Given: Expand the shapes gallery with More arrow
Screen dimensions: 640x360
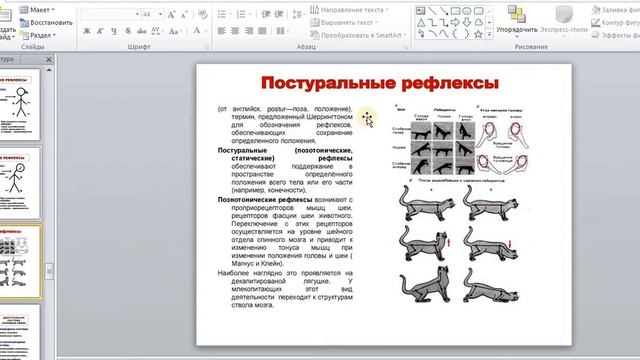Looking at the screenshot, I should tap(489, 35).
